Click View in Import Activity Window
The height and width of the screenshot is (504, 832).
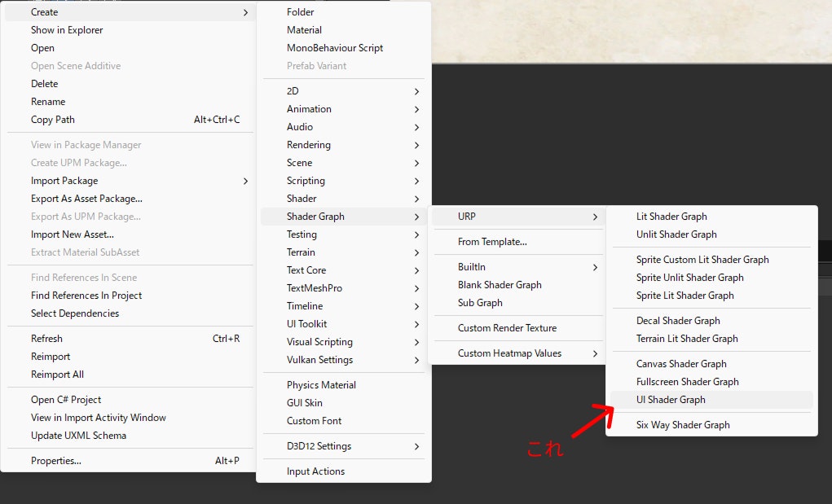tap(129, 418)
